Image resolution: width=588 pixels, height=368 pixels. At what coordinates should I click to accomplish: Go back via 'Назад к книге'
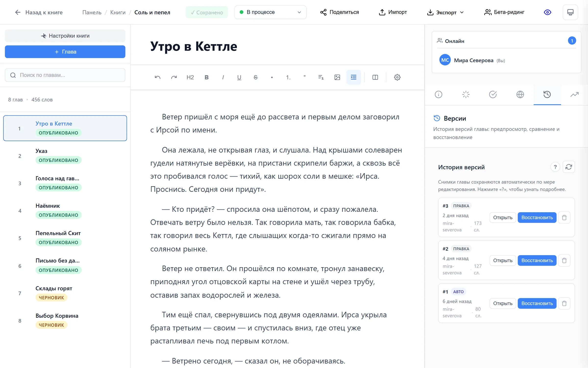pos(39,12)
